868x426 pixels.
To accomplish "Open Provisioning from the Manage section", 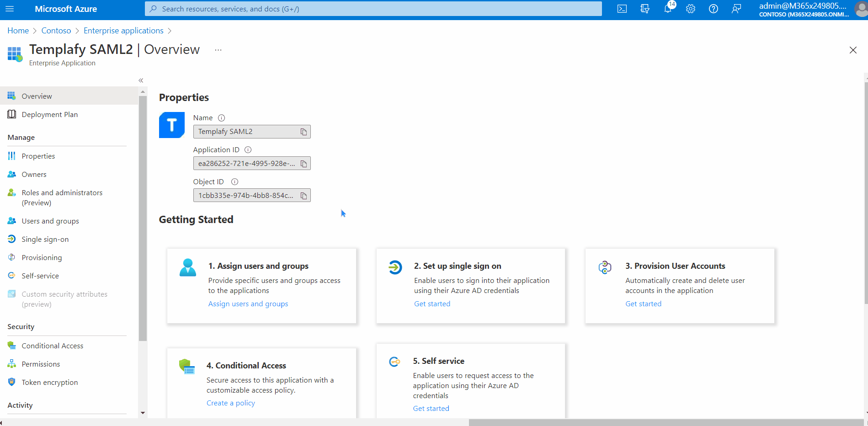I will click(42, 257).
